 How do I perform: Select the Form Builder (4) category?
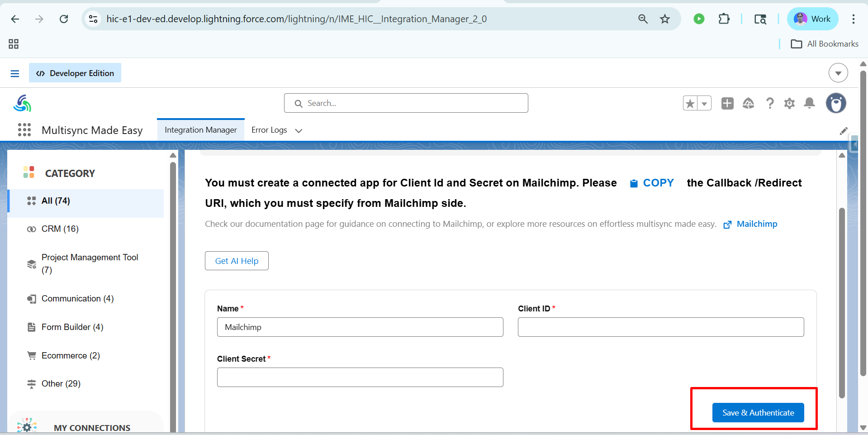coord(86,327)
